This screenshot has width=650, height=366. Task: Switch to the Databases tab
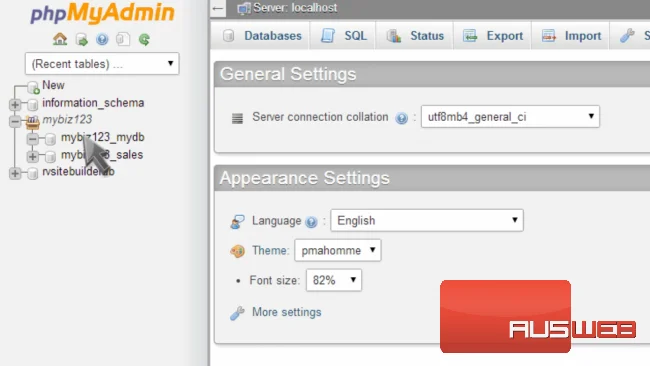pos(260,36)
